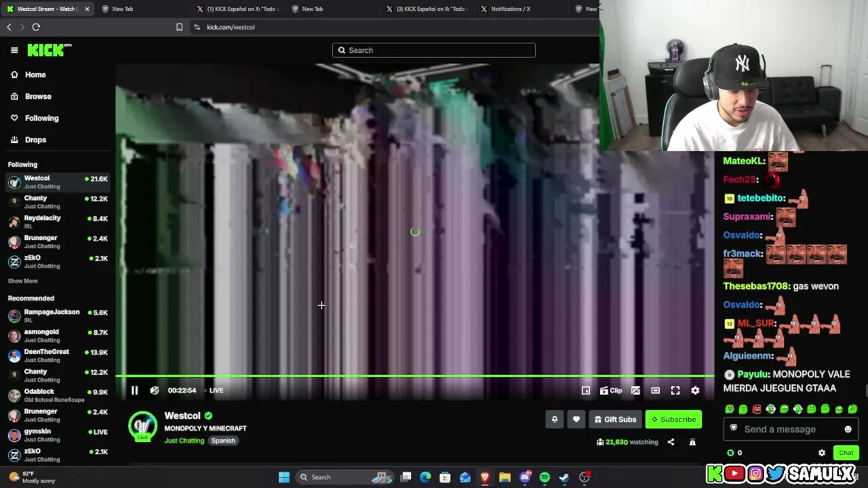
Task: Open zEkO channel in the Following list
Action: coord(58,262)
